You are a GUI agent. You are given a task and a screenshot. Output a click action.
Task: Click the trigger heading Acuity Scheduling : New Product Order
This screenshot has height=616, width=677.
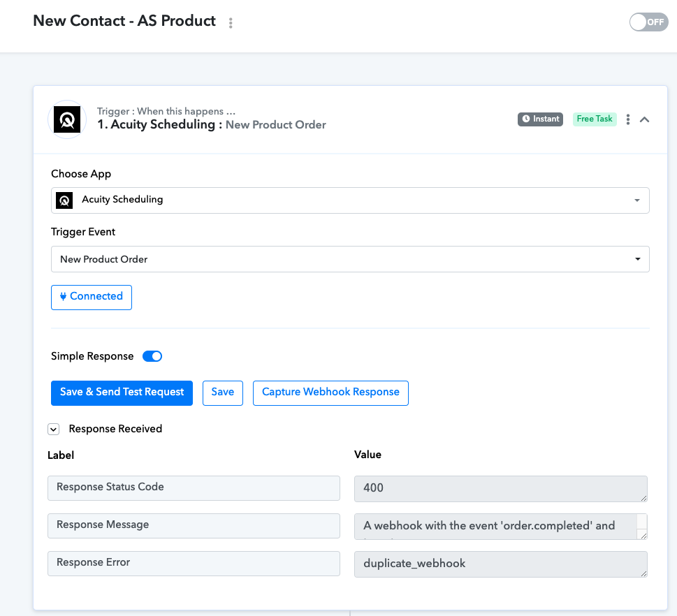pyautogui.click(x=212, y=125)
